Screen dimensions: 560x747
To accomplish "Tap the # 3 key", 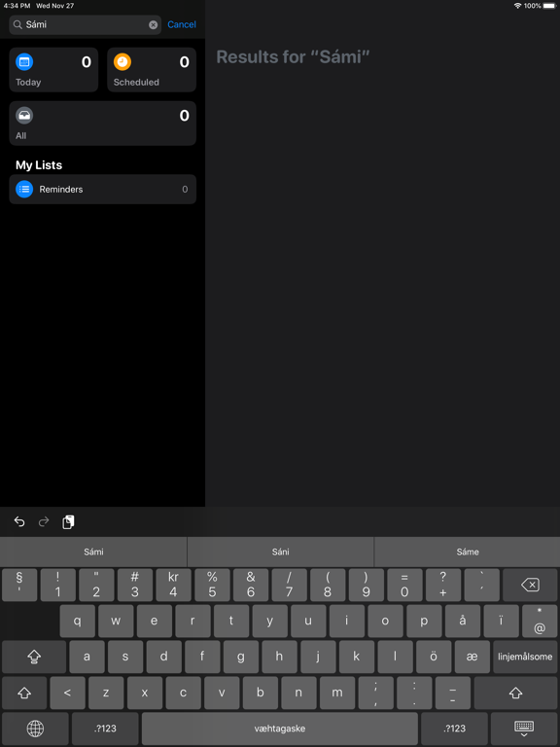I will tap(135, 585).
